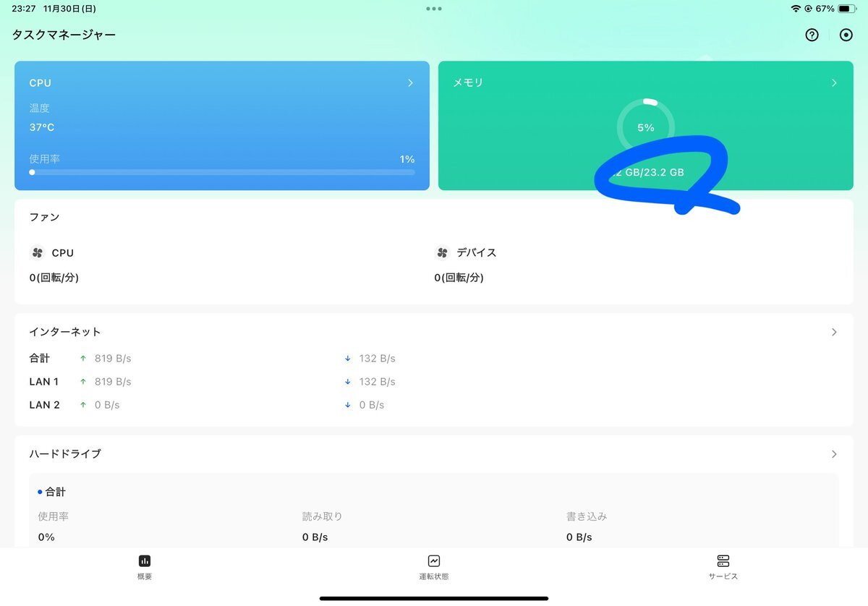The image size is (868, 606).
Task: Open the blue CPU card title
Action: (41, 83)
